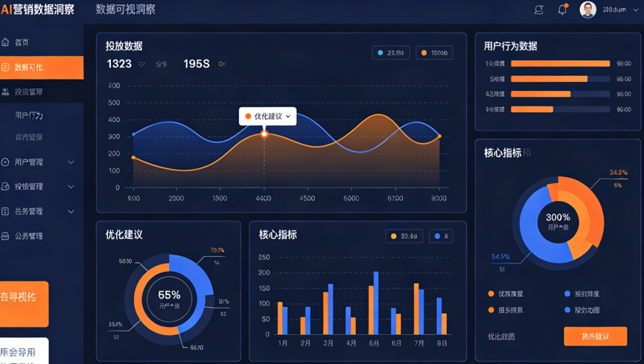Screen dimensions: 644x364
Task: Toggle bottom-right blue legend under right donut
Action: (581, 310)
